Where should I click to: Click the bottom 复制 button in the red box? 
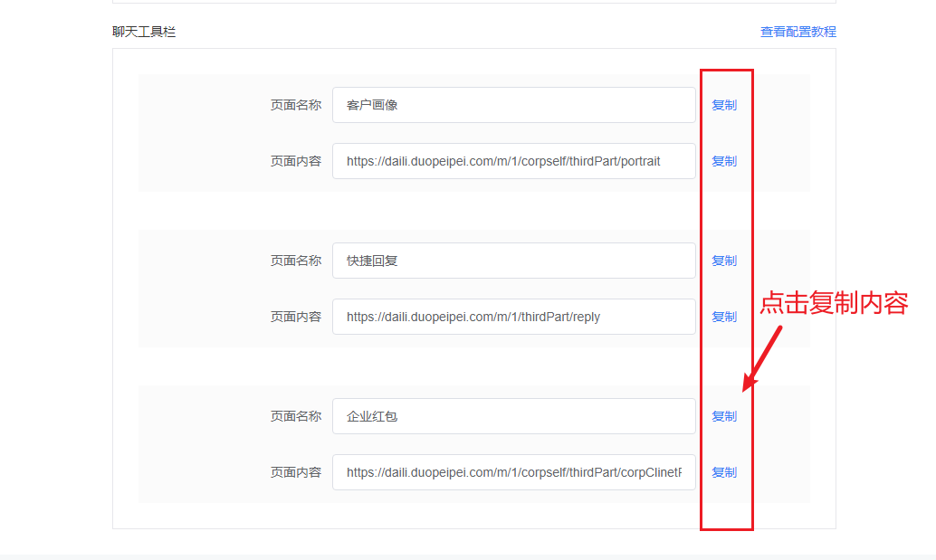click(x=724, y=471)
